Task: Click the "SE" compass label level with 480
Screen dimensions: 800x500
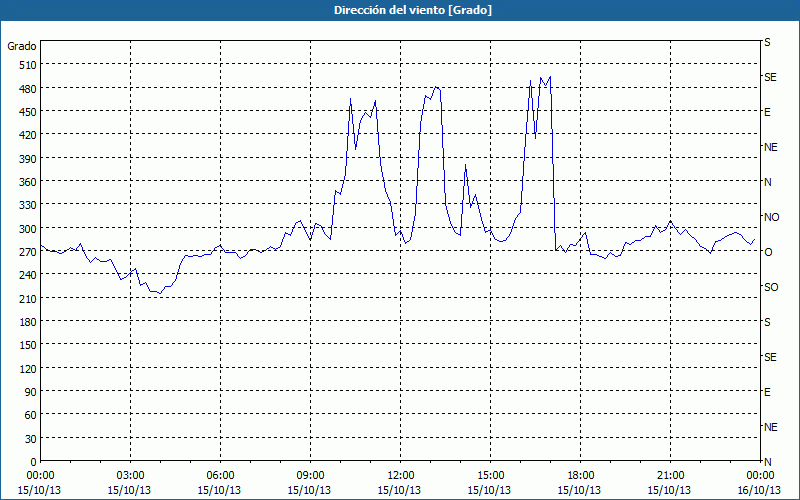Action: click(x=770, y=77)
